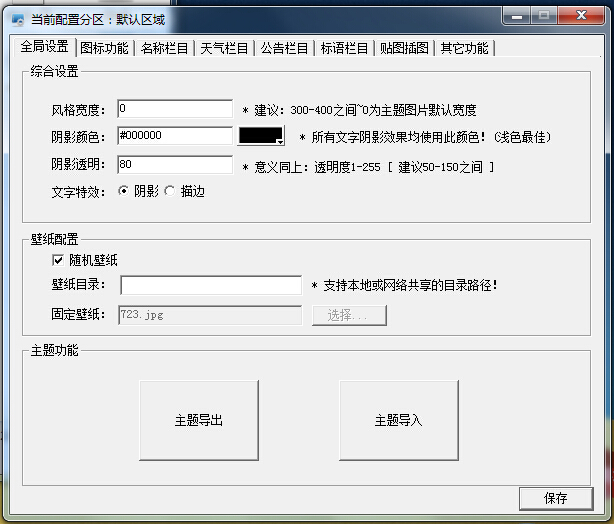Click the 壁纸目录 path input field

coord(211,285)
